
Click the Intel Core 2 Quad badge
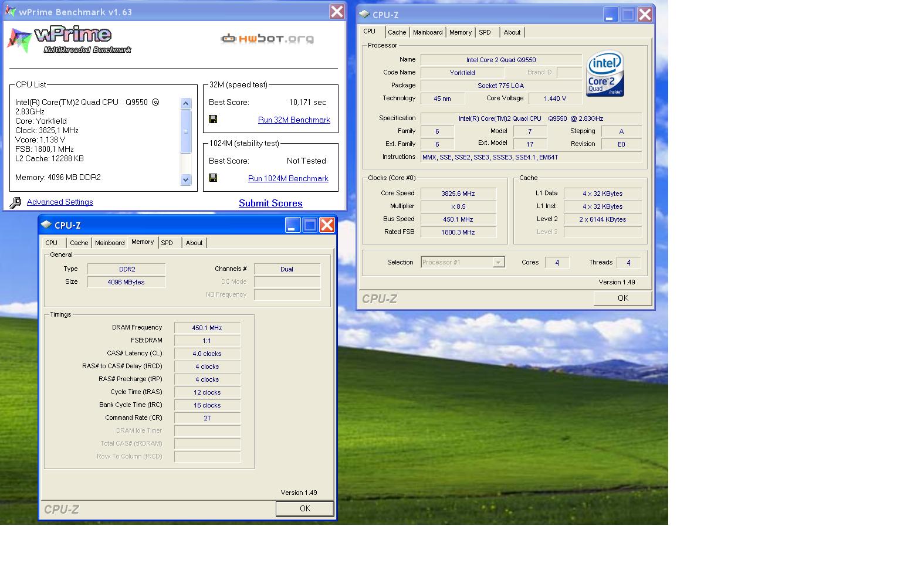click(x=605, y=73)
